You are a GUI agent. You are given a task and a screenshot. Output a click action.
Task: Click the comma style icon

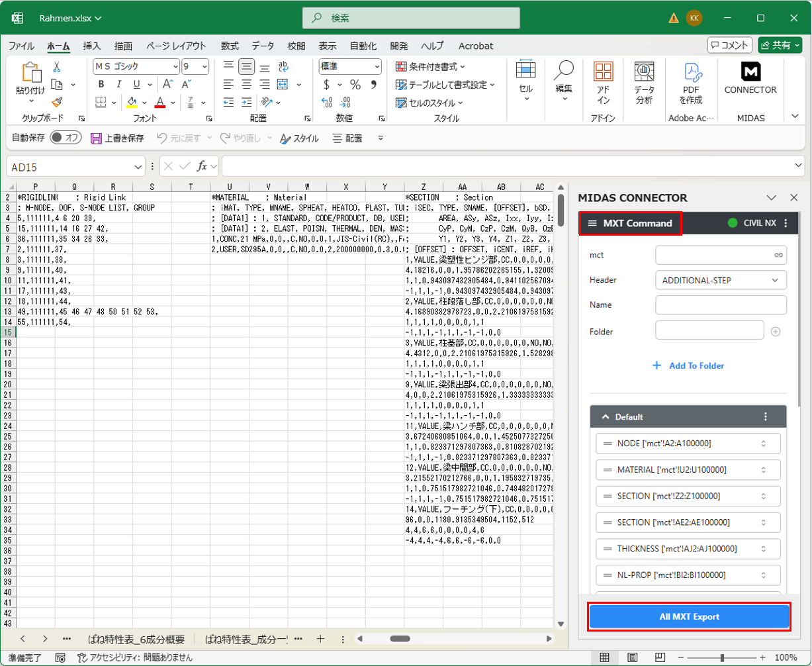[x=373, y=85]
